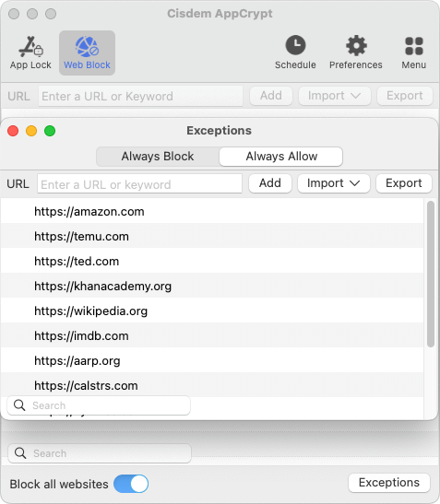Image resolution: width=440 pixels, height=504 pixels.
Task: Click Add button in Exceptions window
Action: (x=270, y=183)
